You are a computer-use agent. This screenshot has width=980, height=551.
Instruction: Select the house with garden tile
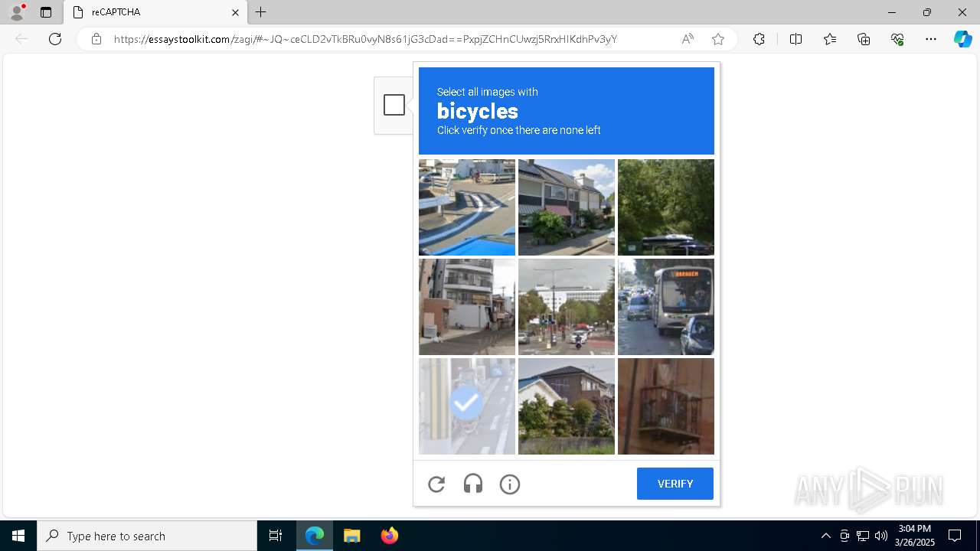click(567, 406)
